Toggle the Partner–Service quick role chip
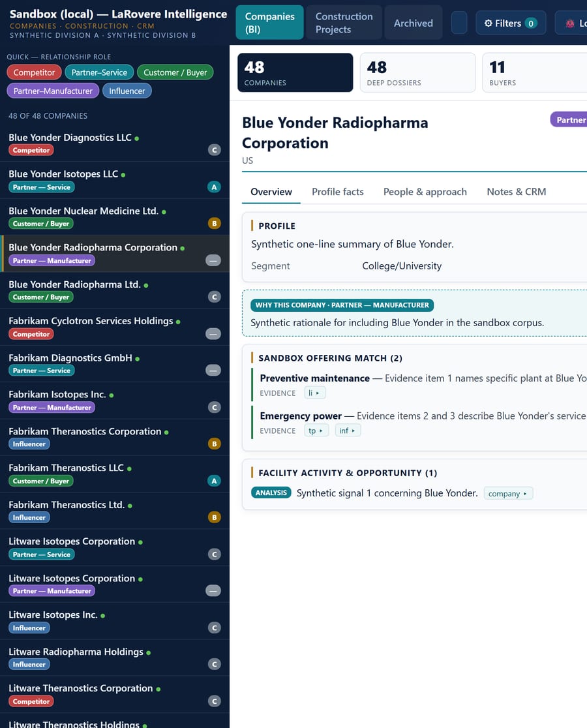 pyautogui.click(x=99, y=72)
